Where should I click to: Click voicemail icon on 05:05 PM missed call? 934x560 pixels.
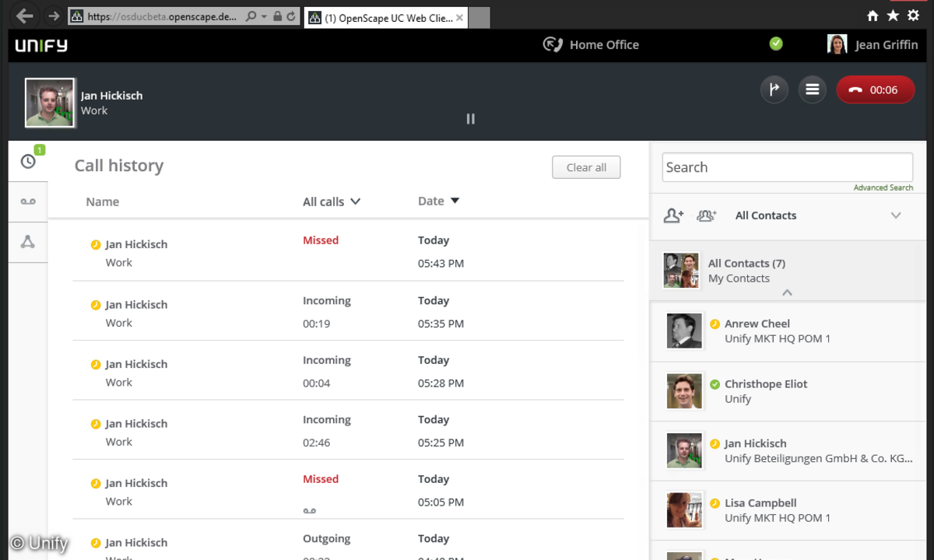tap(309, 510)
